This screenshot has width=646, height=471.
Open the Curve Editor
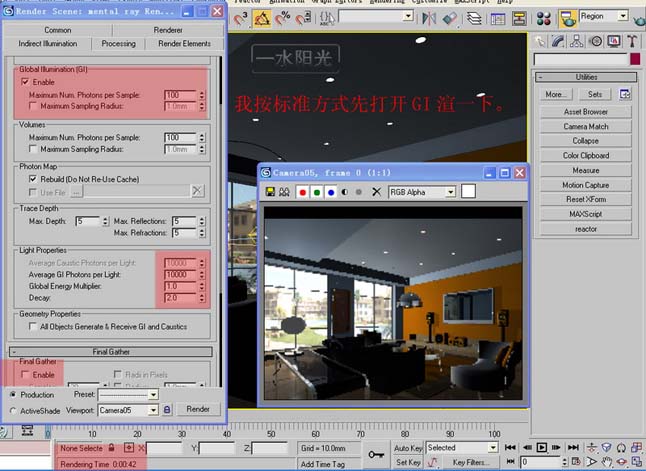click(x=498, y=19)
